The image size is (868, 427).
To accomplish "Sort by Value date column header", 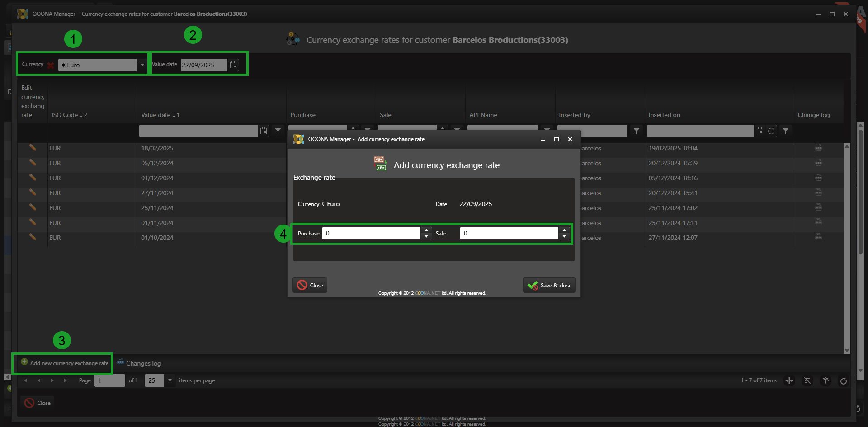I will (x=160, y=115).
